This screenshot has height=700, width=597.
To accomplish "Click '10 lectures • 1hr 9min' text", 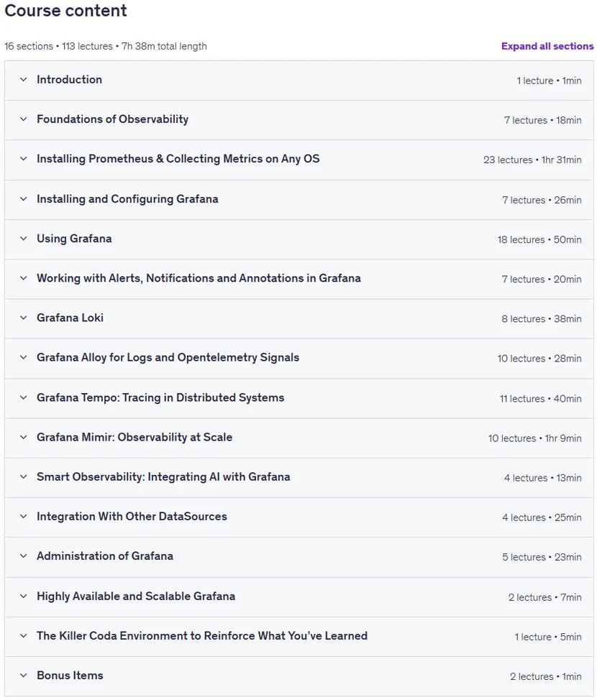I will pos(535,438).
